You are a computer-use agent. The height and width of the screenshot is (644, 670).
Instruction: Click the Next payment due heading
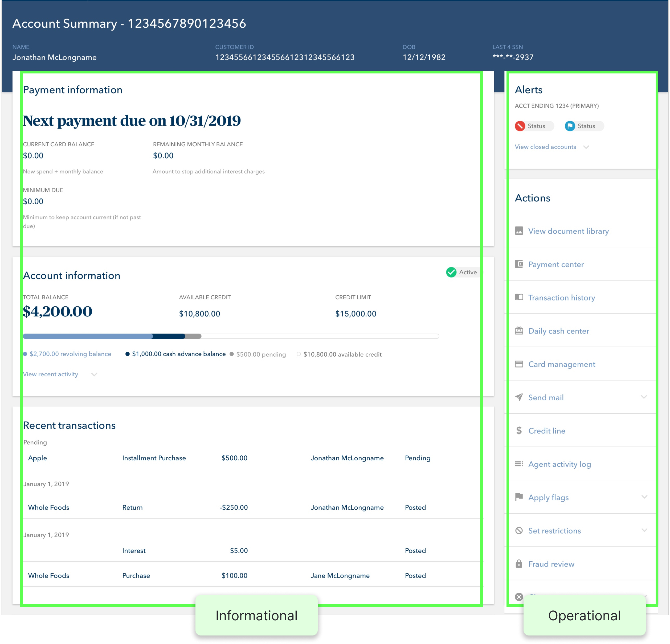132,121
